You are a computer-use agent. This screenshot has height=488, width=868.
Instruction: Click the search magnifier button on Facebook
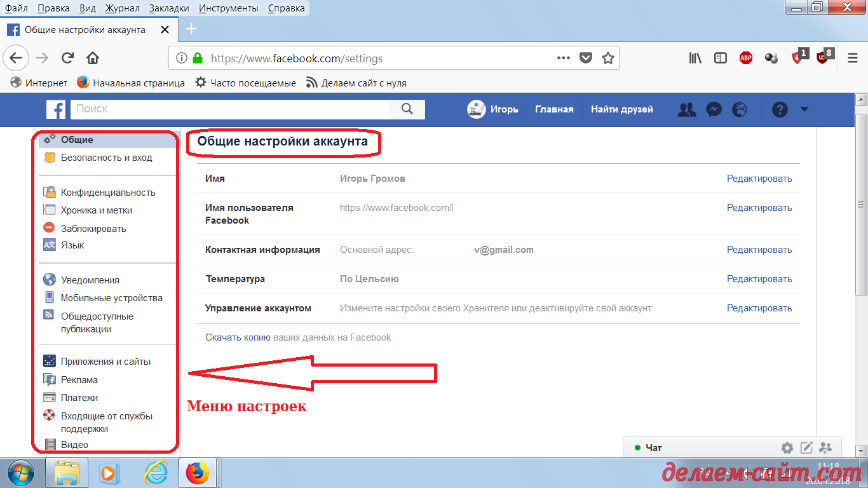click(407, 109)
